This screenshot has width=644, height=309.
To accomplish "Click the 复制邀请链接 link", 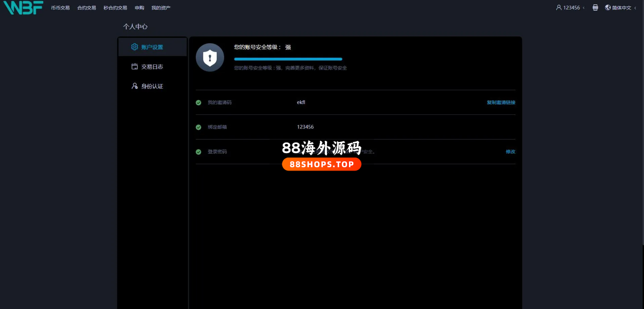I will pyautogui.click(x=501, y=102).
